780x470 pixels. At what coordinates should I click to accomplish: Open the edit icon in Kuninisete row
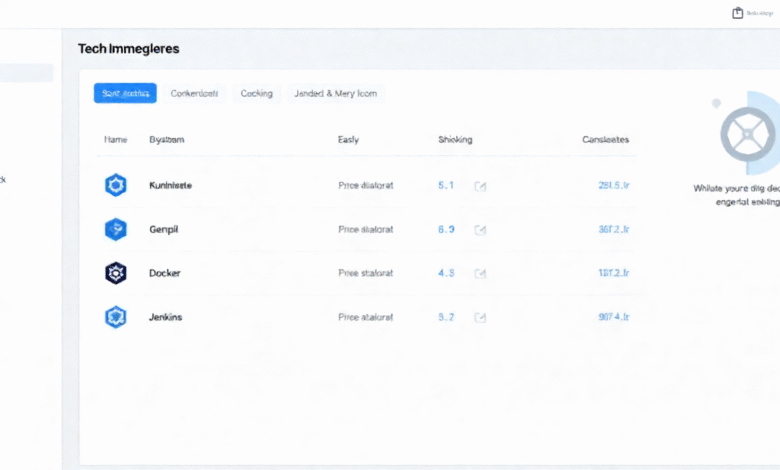480,186
